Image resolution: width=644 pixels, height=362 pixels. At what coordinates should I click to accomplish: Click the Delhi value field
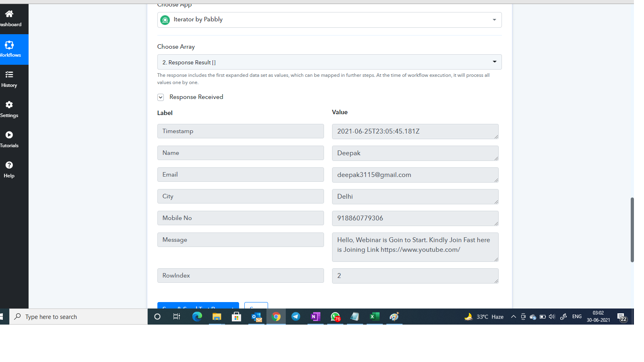tap(415, 197)
